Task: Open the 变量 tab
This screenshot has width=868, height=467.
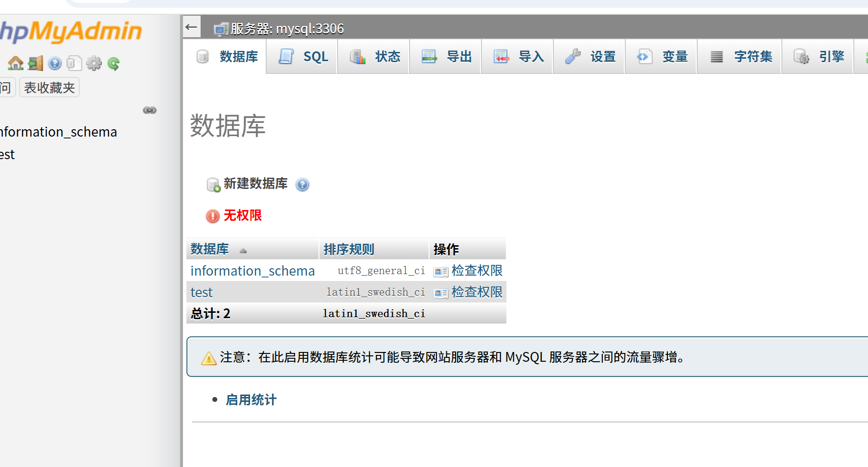Action: 662,56
